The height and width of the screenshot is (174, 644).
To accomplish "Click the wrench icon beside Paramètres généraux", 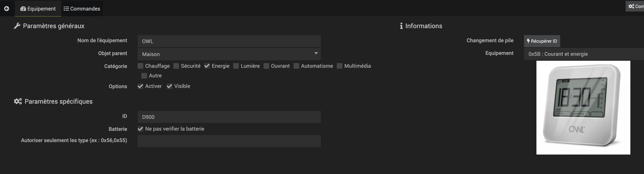I will [17, 26].
